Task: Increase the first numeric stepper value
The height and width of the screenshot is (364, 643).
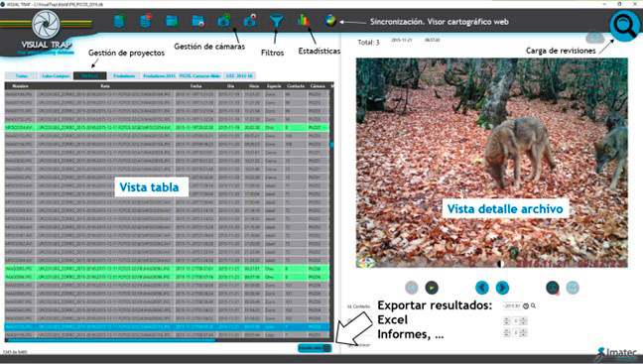Action: (507, 318)
